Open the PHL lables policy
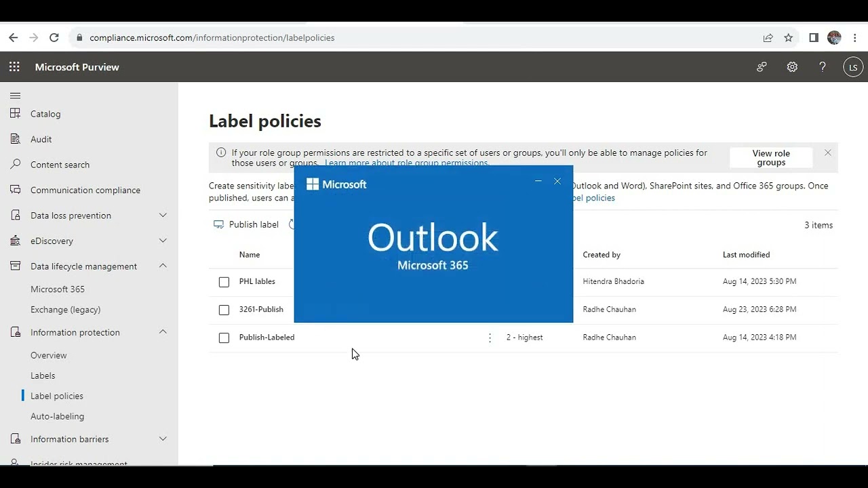 257,281
